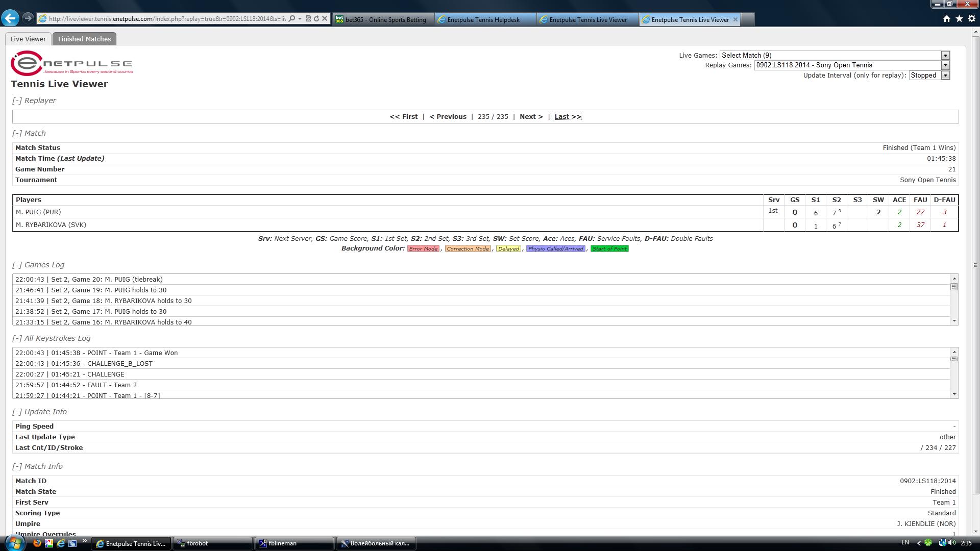Switch to the fblineman taskbar window
This screenshot has width=980, height=551.
[295, 543]
